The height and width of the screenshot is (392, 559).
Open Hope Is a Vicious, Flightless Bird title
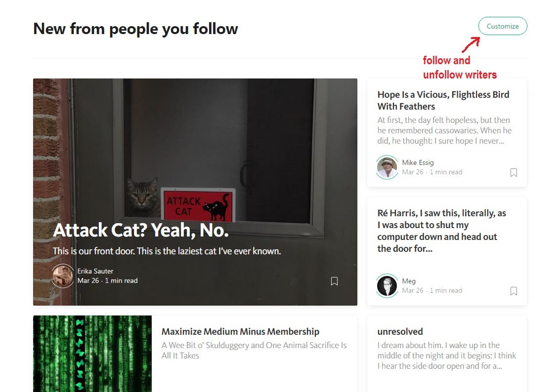pyautogui.click(x=443, y=100)
